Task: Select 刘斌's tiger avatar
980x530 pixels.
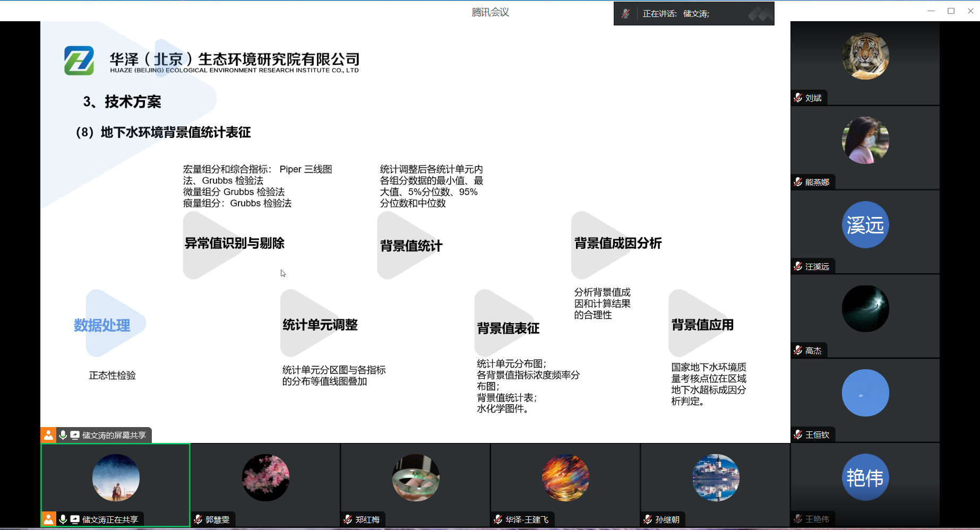Action: (x=865, y=56)
